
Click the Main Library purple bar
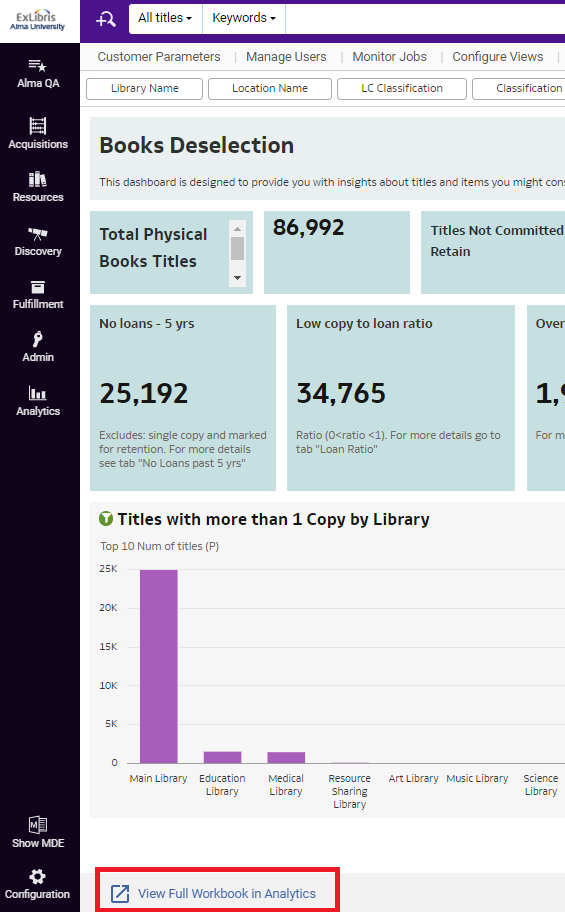158,667
